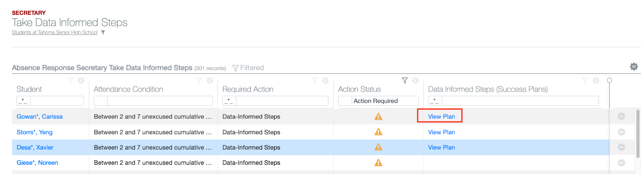The image size is (644, 174).
Task: Click the Action Status column filter funnel
Action: pos(405,81)
